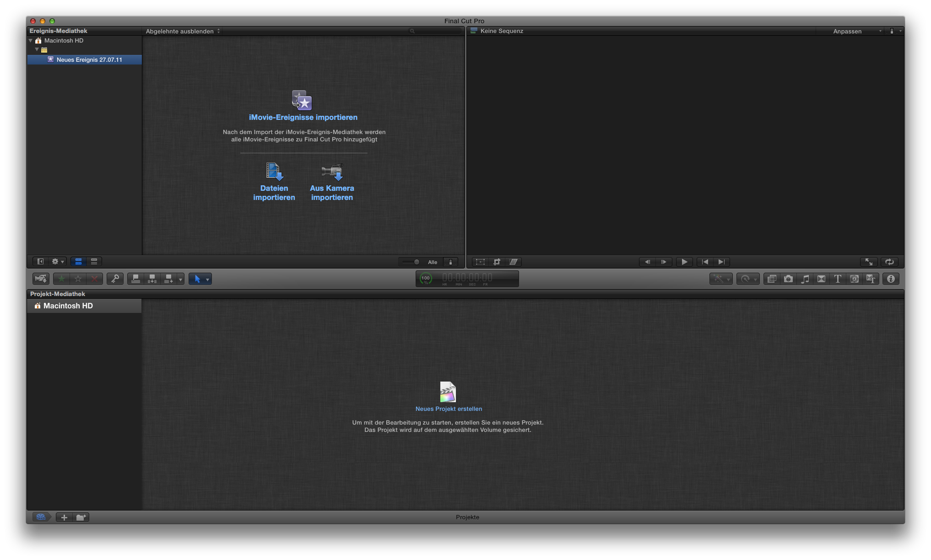Open the 'Anpassen' viewer zoom dropdown
This screenshot has width=931, height=560.
[x=857, y=31]
